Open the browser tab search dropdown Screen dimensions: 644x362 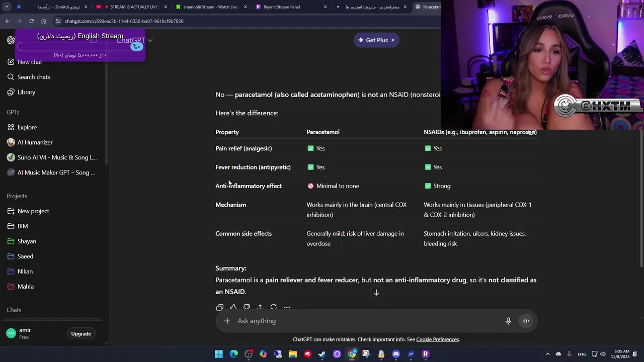coord(7,7)
